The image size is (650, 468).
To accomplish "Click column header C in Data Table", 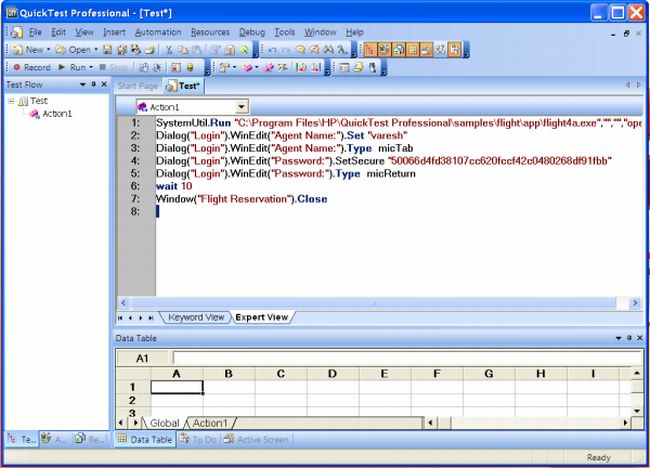I will [x=281, y=374].
